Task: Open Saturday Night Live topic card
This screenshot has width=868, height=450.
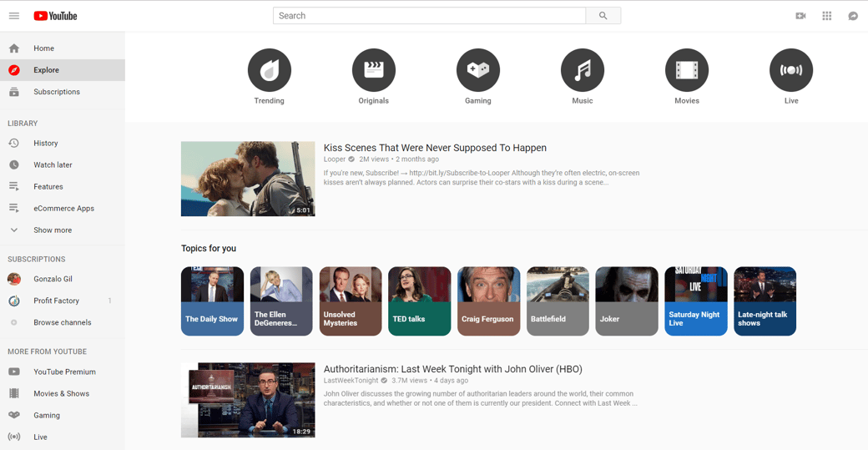Action: 696,301
